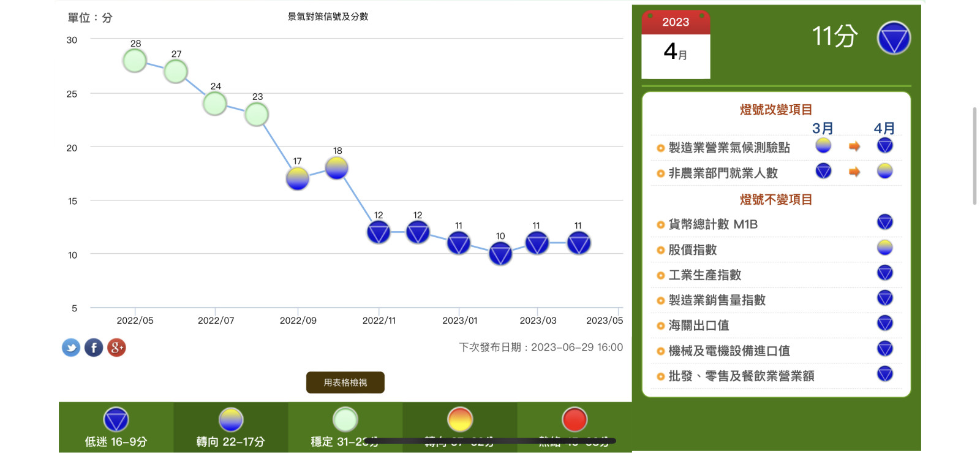Click the blue signal icon beside 11分
980x453 pixels.
pos(894,38)
